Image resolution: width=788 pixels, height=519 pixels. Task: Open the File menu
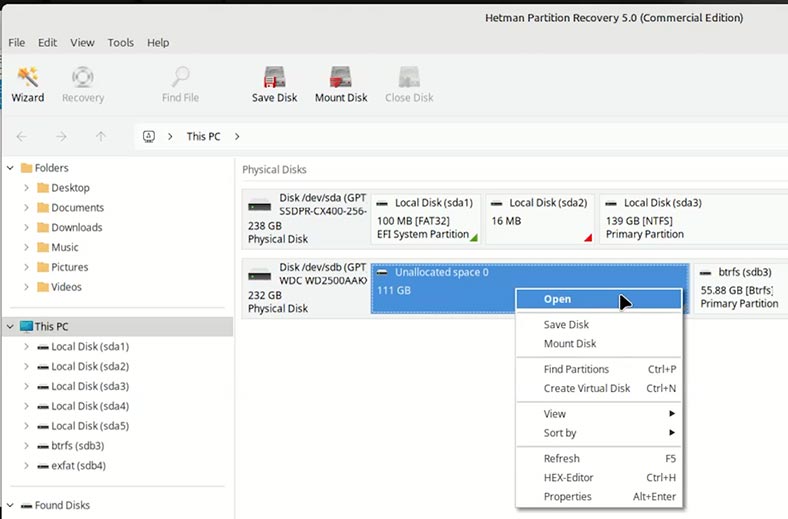point(17,43)
